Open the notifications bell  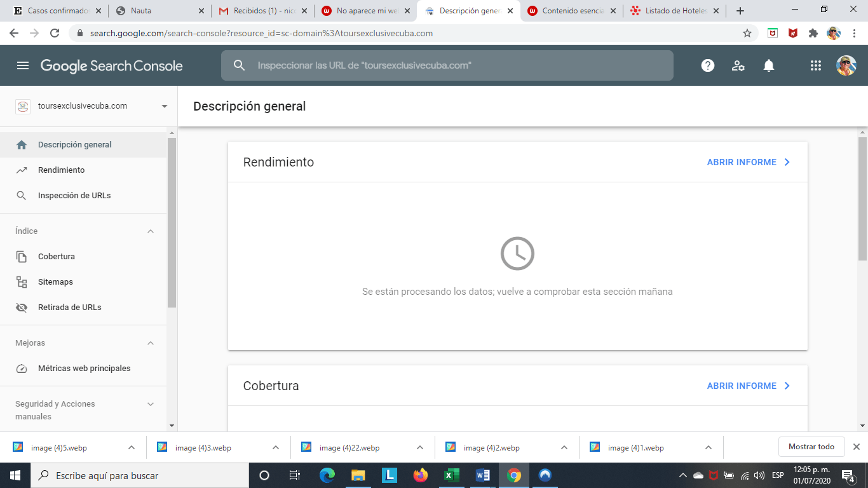pyautogui.click(x=769, y=65)
